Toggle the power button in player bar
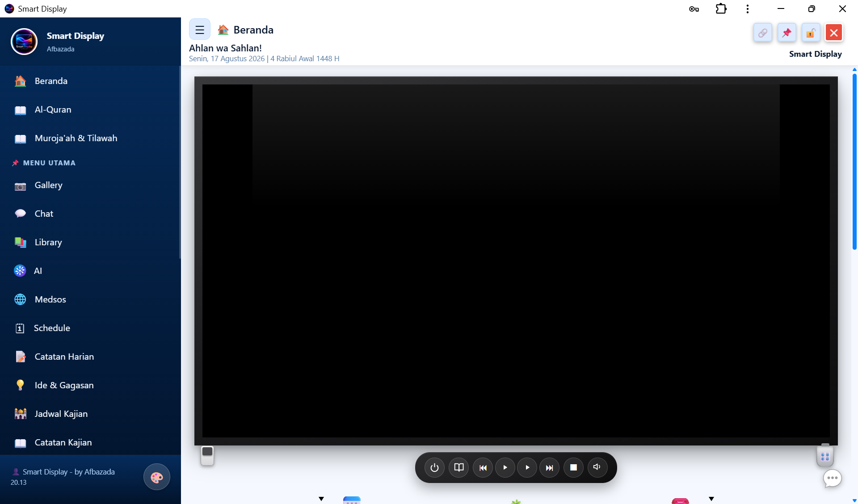The height and width of the screenshot is (504, 858). [434, 468]
